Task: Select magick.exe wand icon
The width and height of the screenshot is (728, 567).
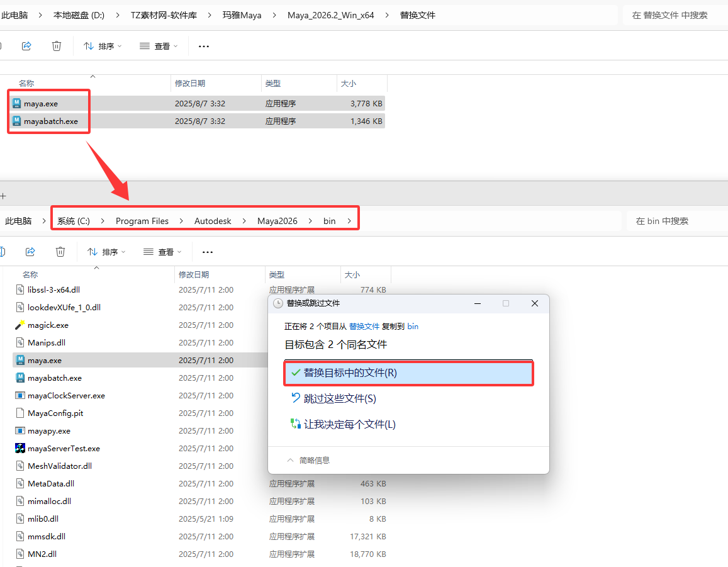Action: [20, 325]
